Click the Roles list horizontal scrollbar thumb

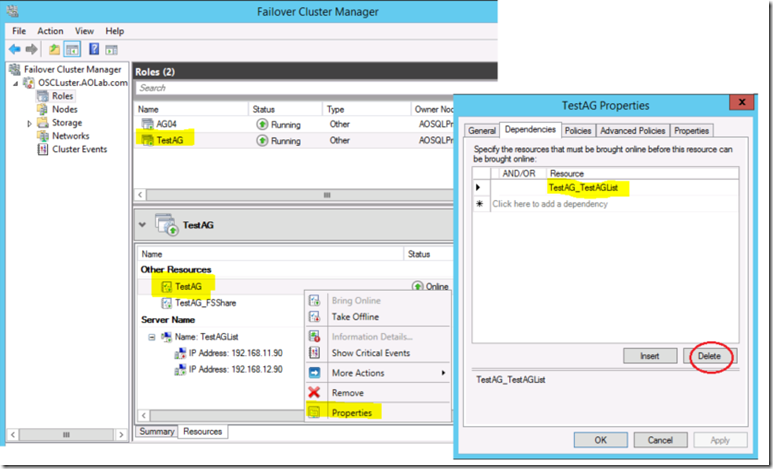coord(301,195)
